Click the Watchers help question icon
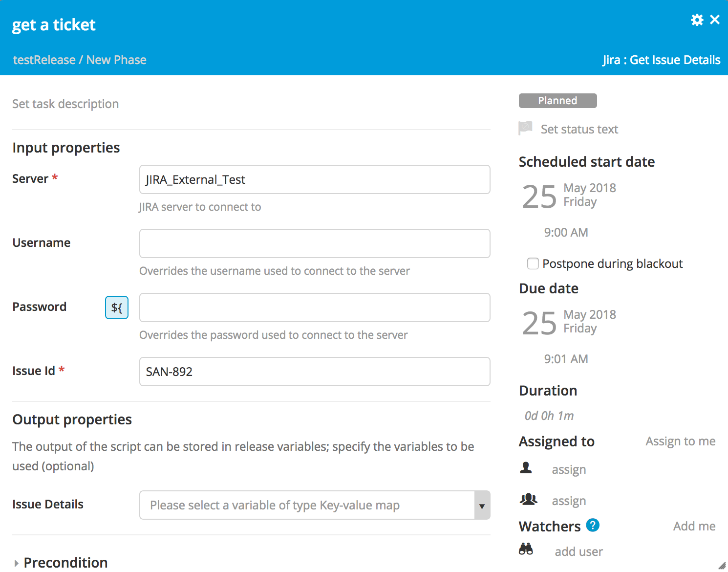This screenshot has height=572, width=728. (x=593, y=525)
